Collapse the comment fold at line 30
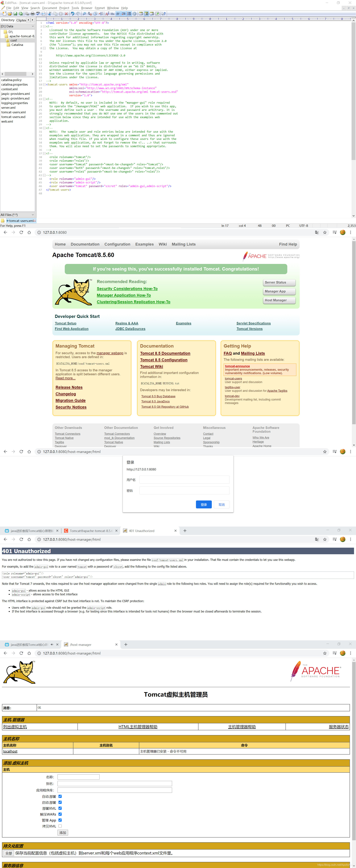The width and height of the screenshot is (356, 868). pyautogui.click(x=44, y=128)
